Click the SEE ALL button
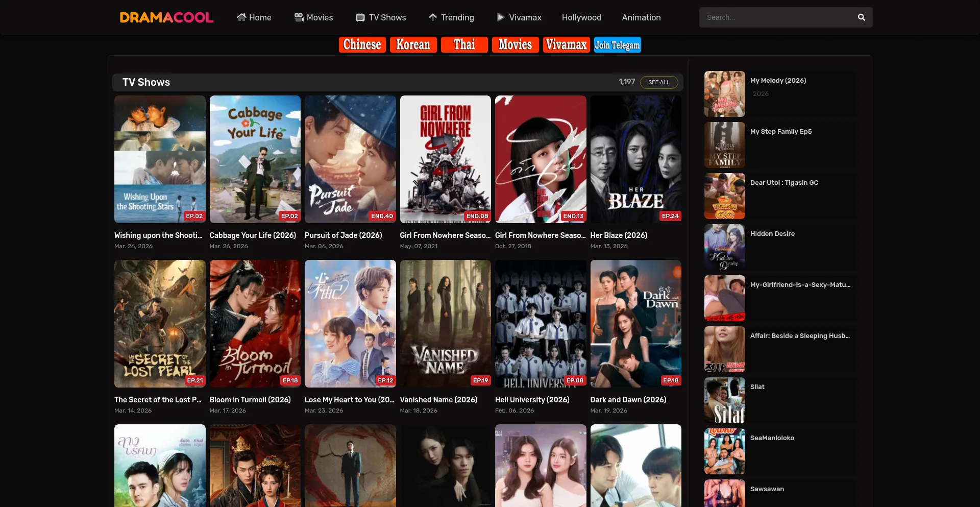This screenshot has width=980, height=507. tap(659, 82)
